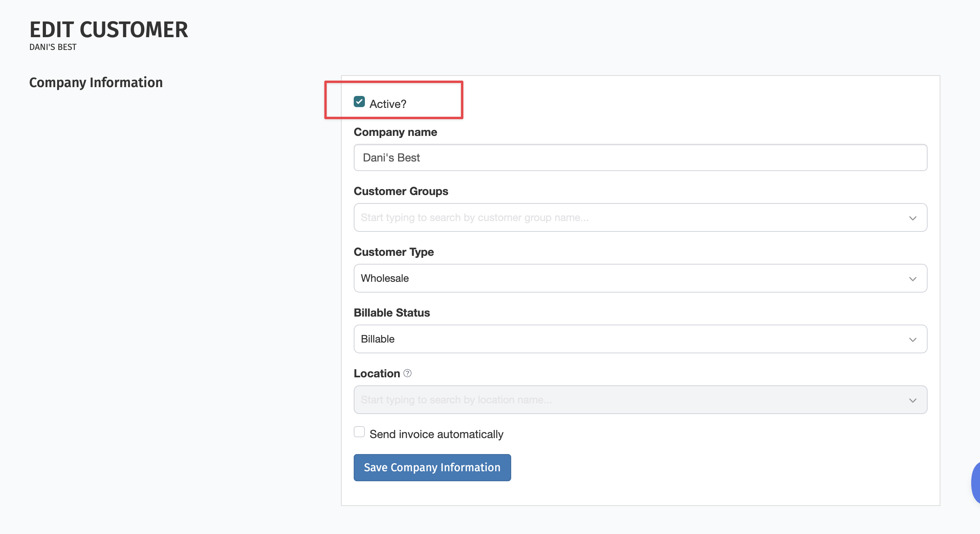The height and width of the screenshot is (534, 980).
Task: Click the Active? label text
Action: (x=388, y=104)
